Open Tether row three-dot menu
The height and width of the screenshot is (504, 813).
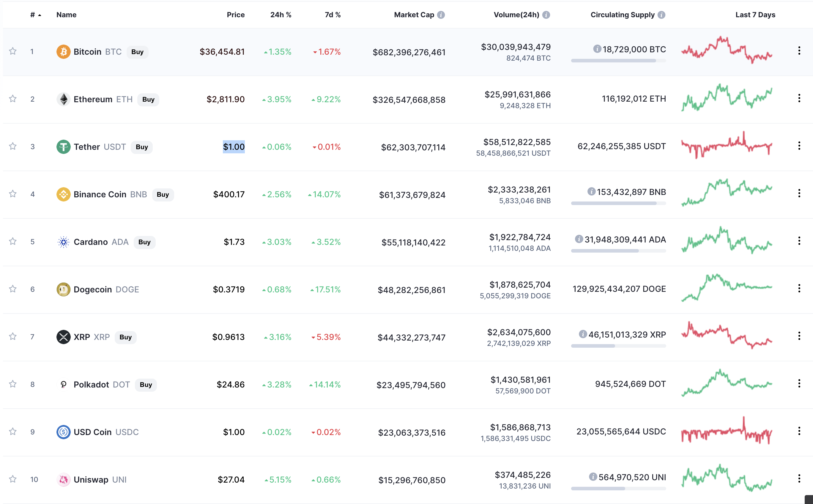click(799, 146)
